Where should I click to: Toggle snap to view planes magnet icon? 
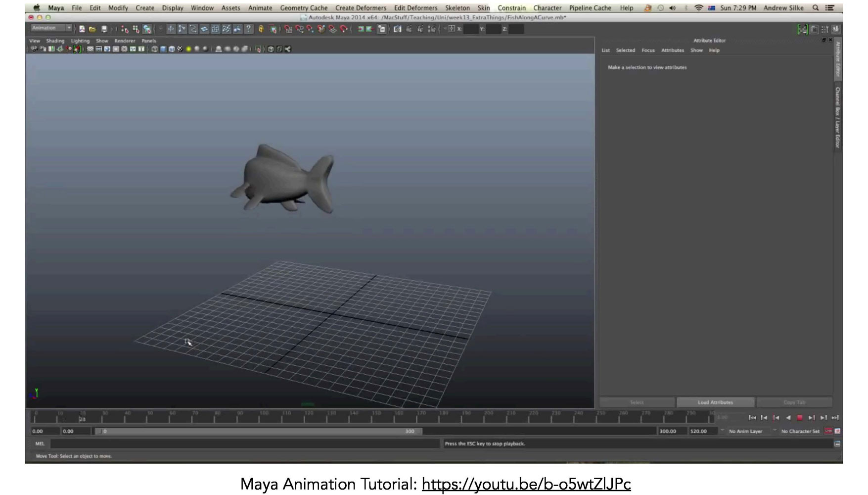tap(332, 29)
